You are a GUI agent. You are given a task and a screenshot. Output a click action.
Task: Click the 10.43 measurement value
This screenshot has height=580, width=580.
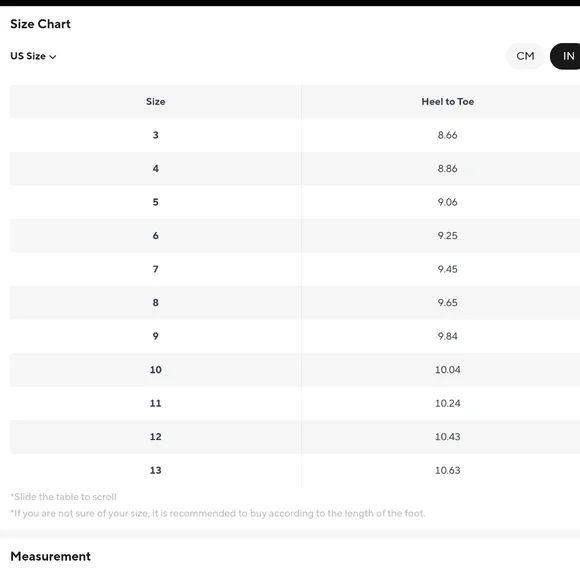pos(448,437)
